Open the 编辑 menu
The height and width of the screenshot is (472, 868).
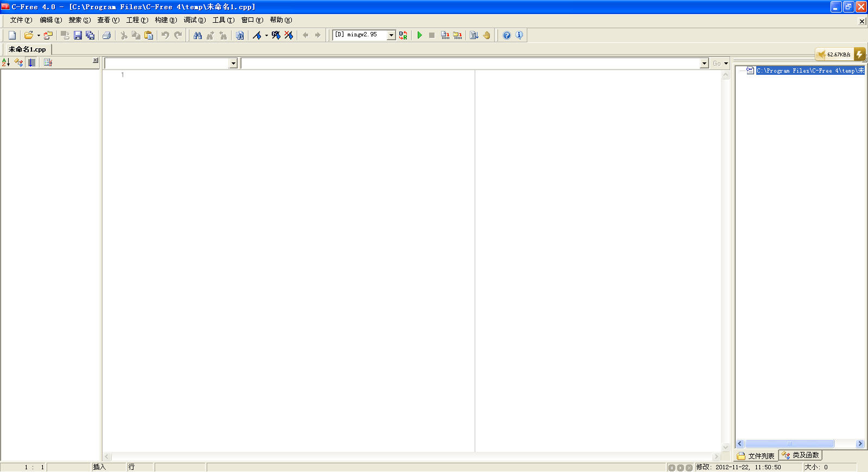pyautogui.click(x=50, y=20)
